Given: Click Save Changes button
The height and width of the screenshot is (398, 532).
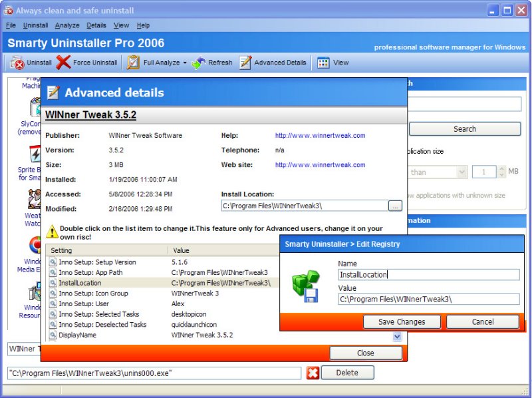Looking at the screenshot, I should pyautogui.click(x=402, y=322).
